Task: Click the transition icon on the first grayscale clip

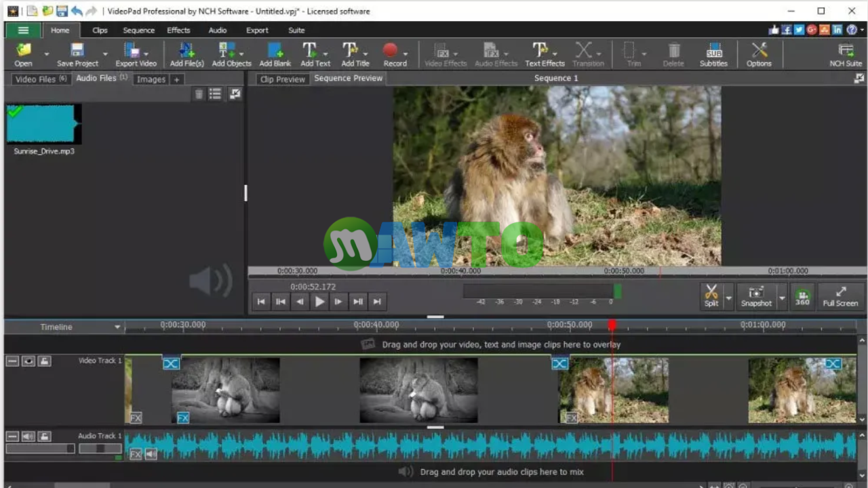Action: 171,364
